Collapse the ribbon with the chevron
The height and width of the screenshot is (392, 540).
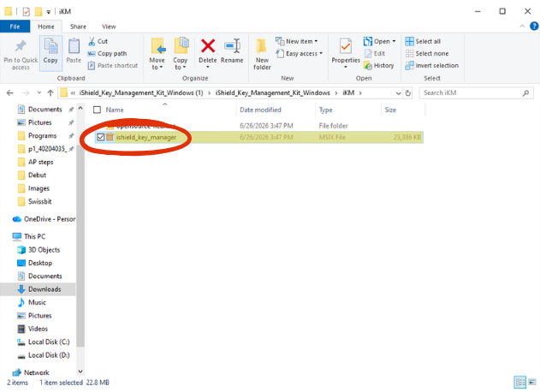522,27
